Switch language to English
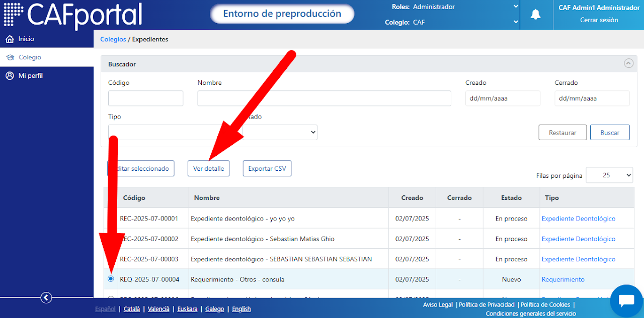Image resolution: width=644 pixels, height=318 pixels. [x=242, y=309]
